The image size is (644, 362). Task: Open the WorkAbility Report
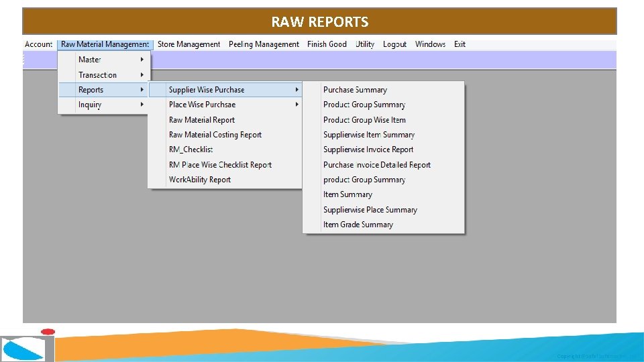[x=225, y=180]
